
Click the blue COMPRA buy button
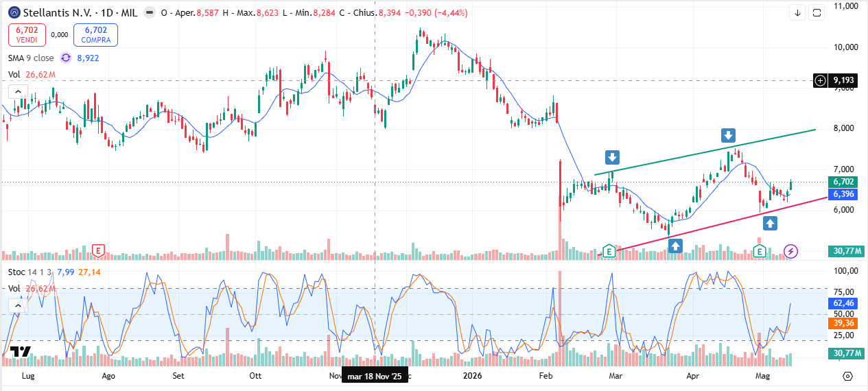tap(95, 34)
